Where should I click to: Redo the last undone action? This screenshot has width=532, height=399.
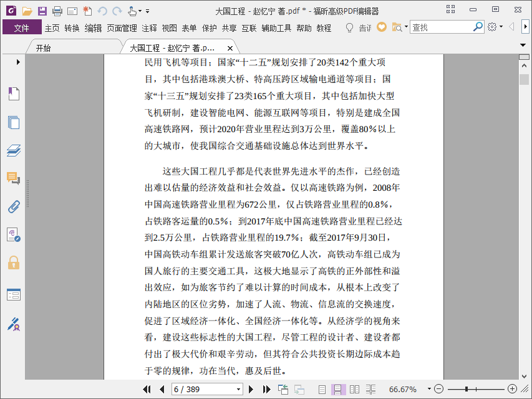click(x=117, y=11)
